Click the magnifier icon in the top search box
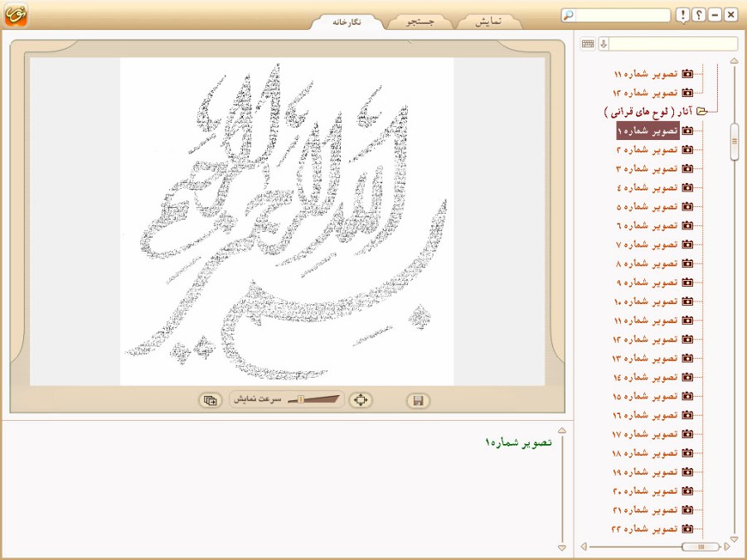Image resolution: width=747 pixels, height=560 pixels. click(x=569, y=15)
